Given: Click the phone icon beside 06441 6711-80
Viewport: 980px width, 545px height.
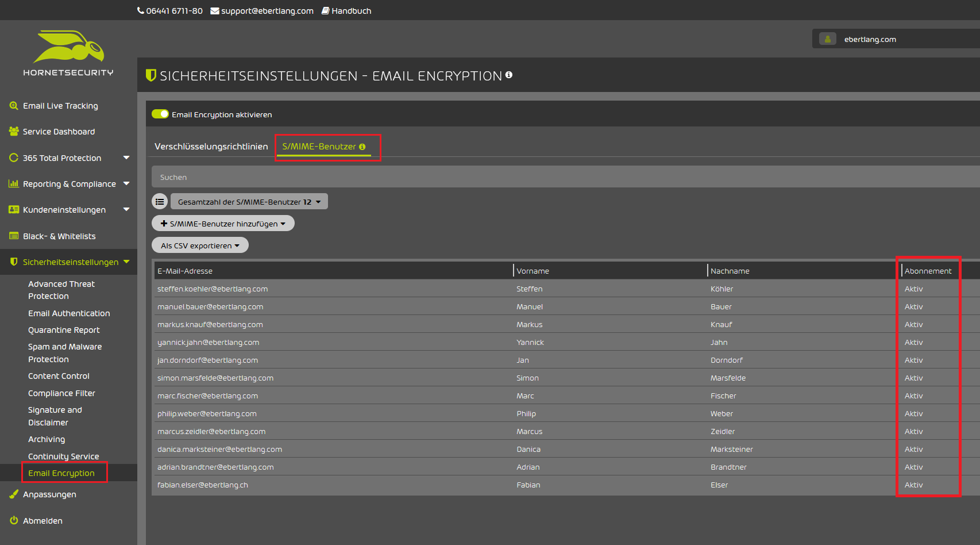Looking at the screenshot, I should click(x=141, y=10).
